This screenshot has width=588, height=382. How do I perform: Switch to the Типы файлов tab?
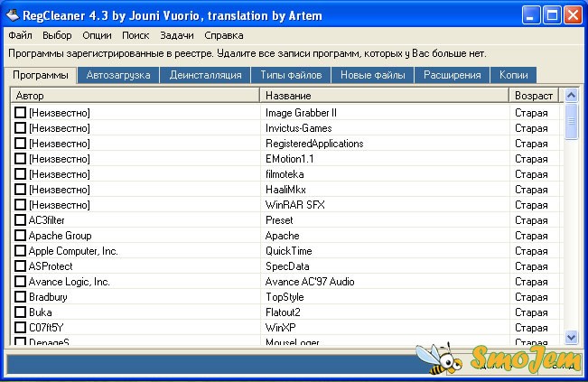(292, 75)
